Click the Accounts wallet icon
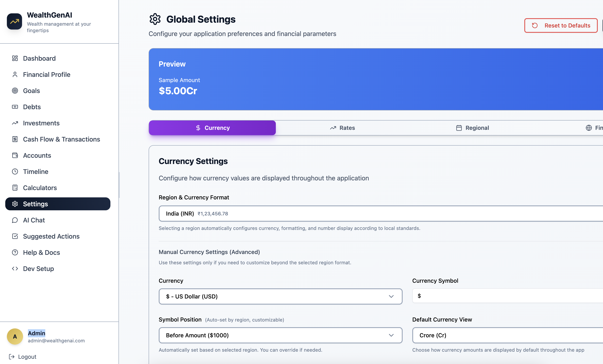The height and width of the screenshot is (364, 603). point(15,156)
